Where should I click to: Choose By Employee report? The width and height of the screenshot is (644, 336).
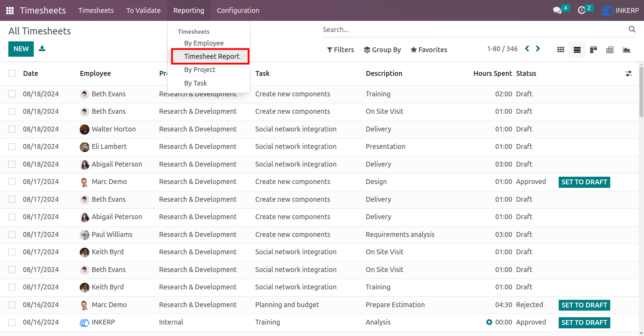(204, 43)
